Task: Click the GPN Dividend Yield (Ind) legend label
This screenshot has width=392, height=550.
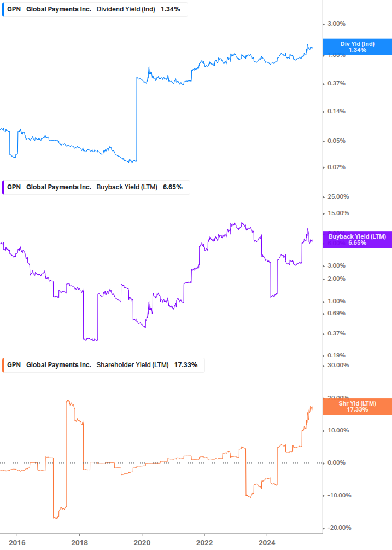Action: 95,9
